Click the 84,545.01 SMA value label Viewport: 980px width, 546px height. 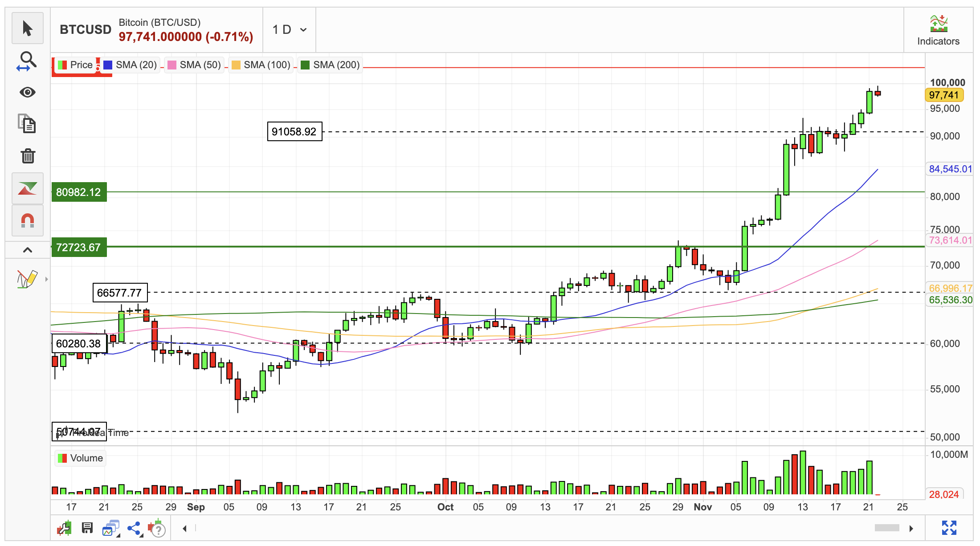(950, 169)
